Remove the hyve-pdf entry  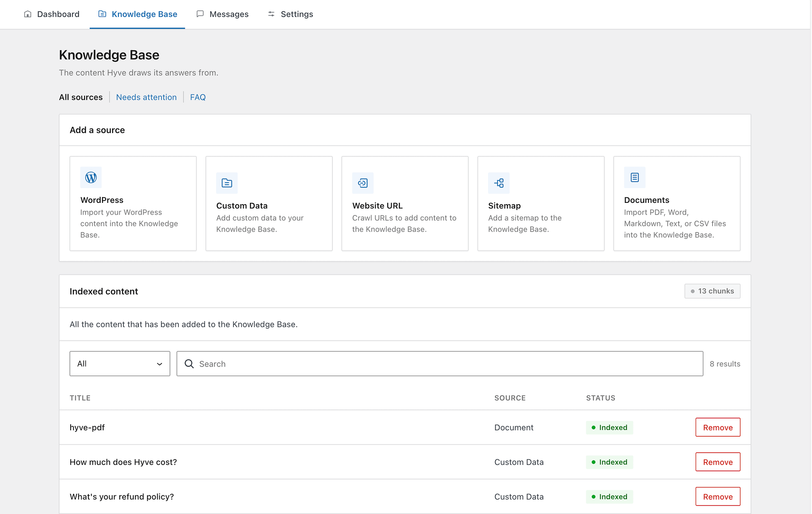(x=718, y=427)
